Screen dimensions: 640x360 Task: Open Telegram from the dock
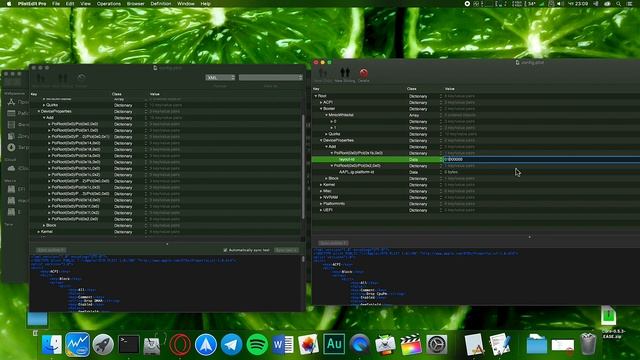(x=231, y=344)
